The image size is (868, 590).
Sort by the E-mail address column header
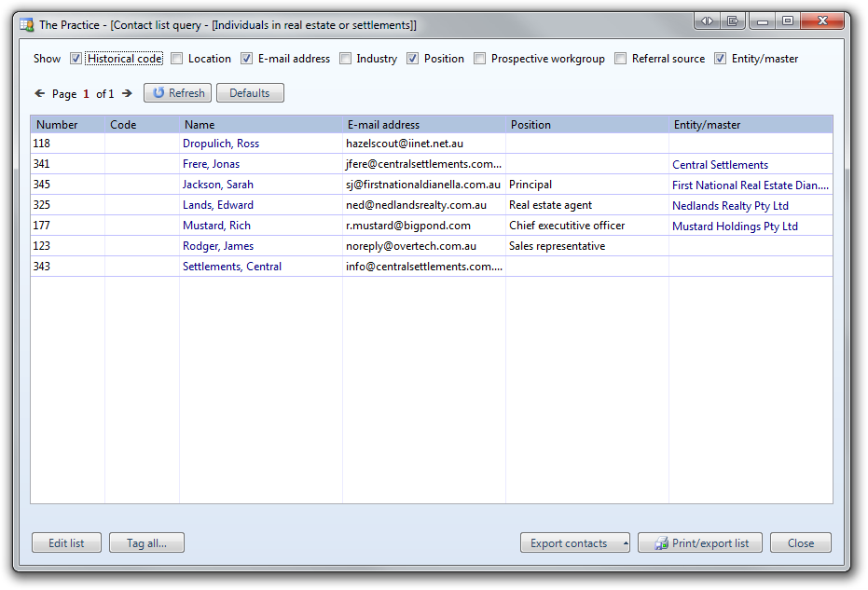[424, 125]
